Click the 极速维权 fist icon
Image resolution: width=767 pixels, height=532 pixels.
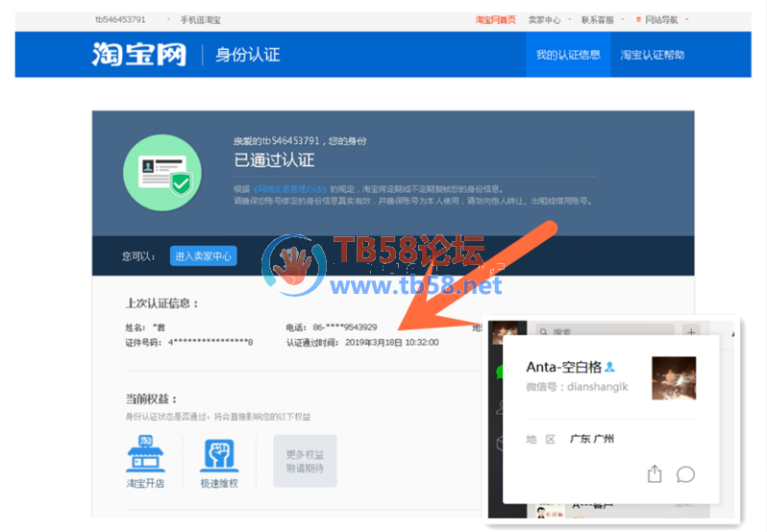pos(218,451)
